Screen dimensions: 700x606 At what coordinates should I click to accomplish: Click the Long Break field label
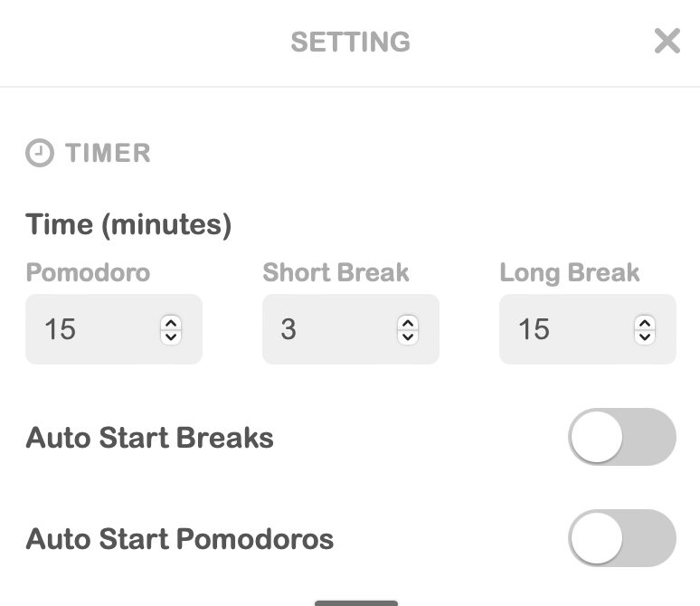click(569, 272)
